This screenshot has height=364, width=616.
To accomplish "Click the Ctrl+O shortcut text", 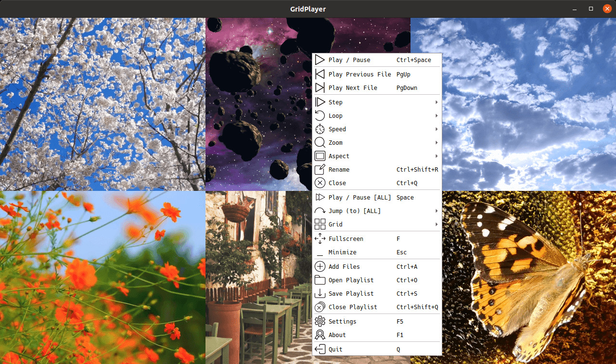I will 407,280.
